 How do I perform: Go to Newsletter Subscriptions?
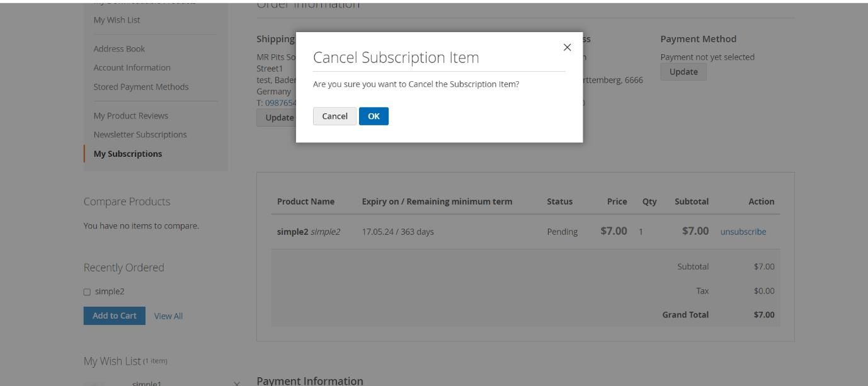point(141,134)
